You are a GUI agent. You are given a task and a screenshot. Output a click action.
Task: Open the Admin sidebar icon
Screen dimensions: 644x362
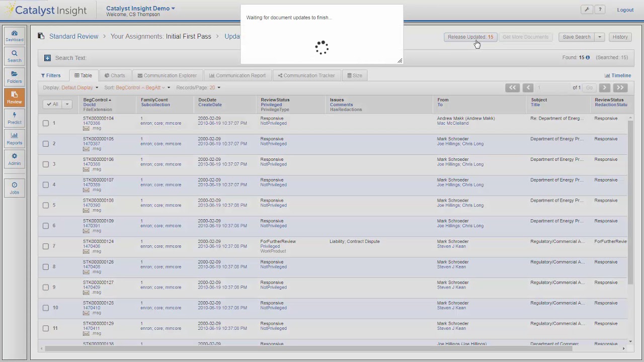[14, 159]
